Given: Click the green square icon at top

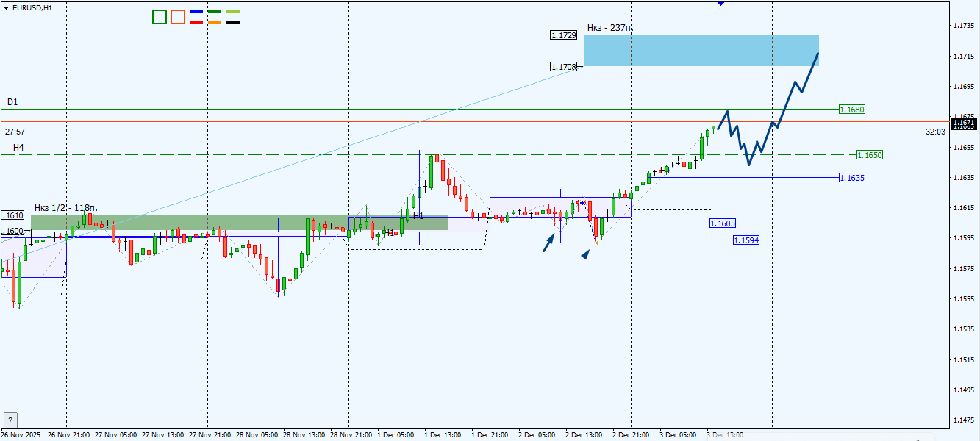Looking at the screenshot, I should [160, 17].
